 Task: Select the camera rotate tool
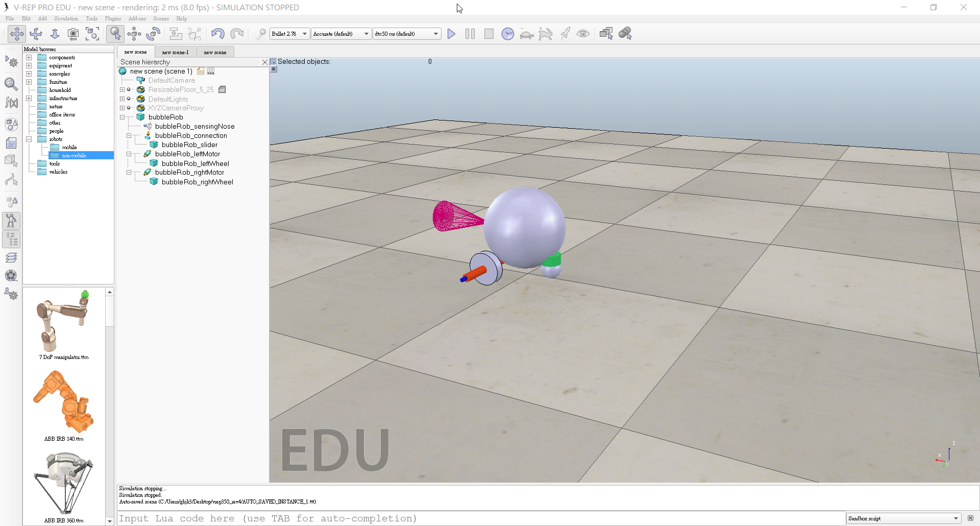(36, 34)
